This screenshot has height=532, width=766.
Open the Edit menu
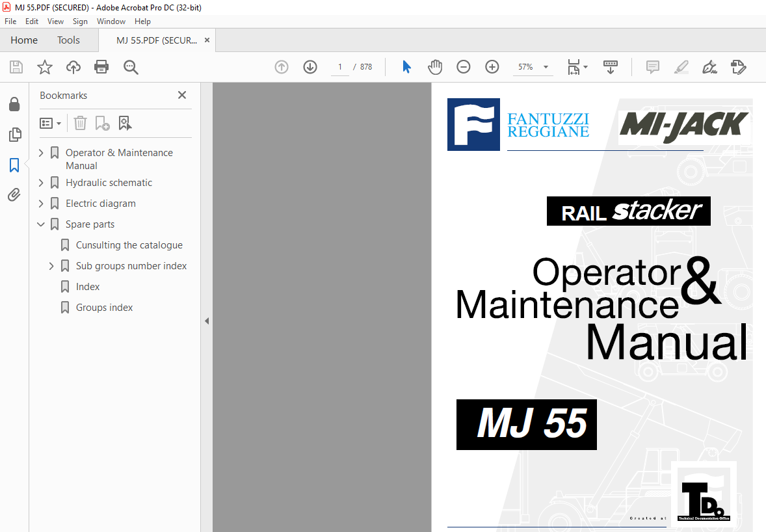(x=32, y=21)
